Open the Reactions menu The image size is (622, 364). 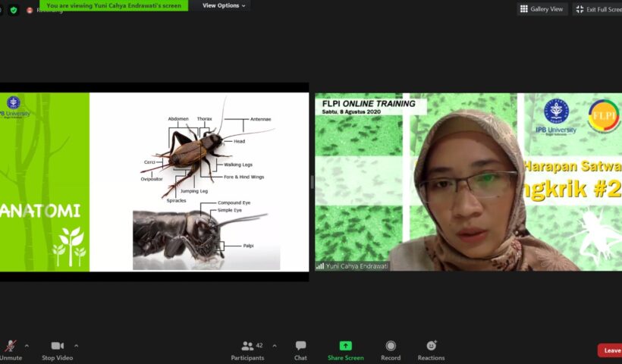point(431,349)
